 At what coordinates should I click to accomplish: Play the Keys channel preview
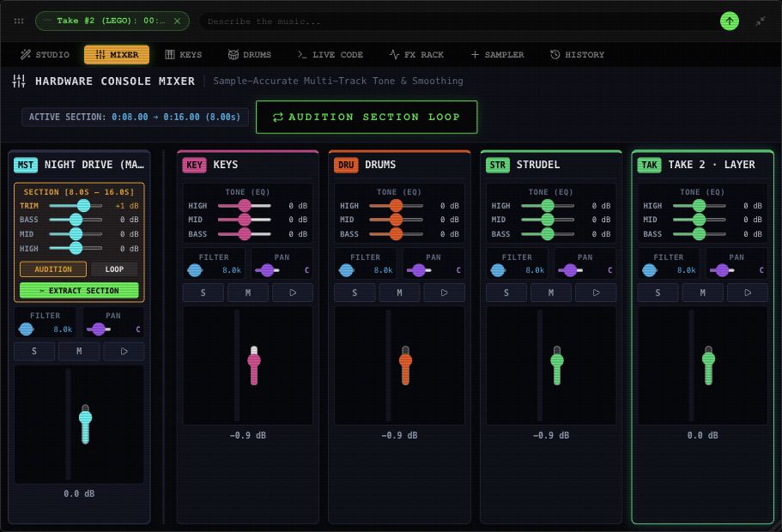pos(293,293)
